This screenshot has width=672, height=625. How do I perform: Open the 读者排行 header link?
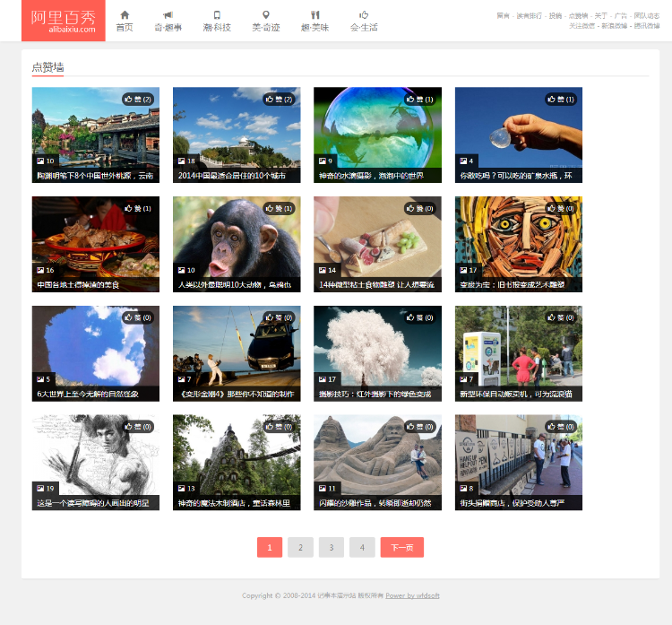click(529, 16)
